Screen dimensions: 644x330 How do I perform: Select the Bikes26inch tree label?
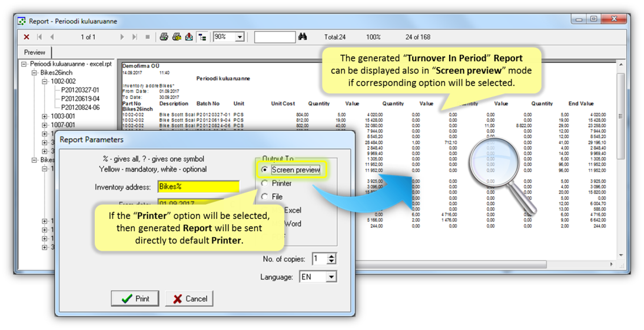57,73
